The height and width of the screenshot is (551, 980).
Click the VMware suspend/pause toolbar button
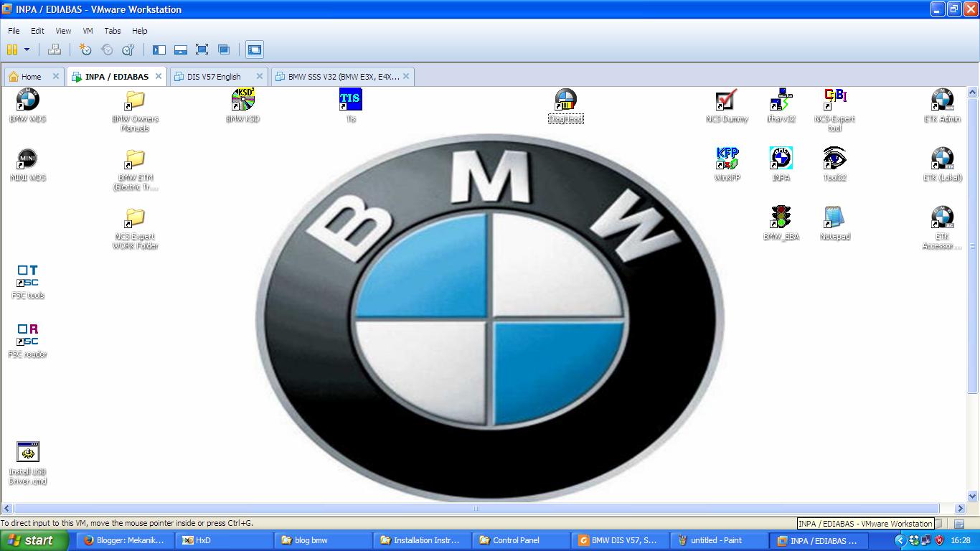pyautogui.click(x=12, y=50)
